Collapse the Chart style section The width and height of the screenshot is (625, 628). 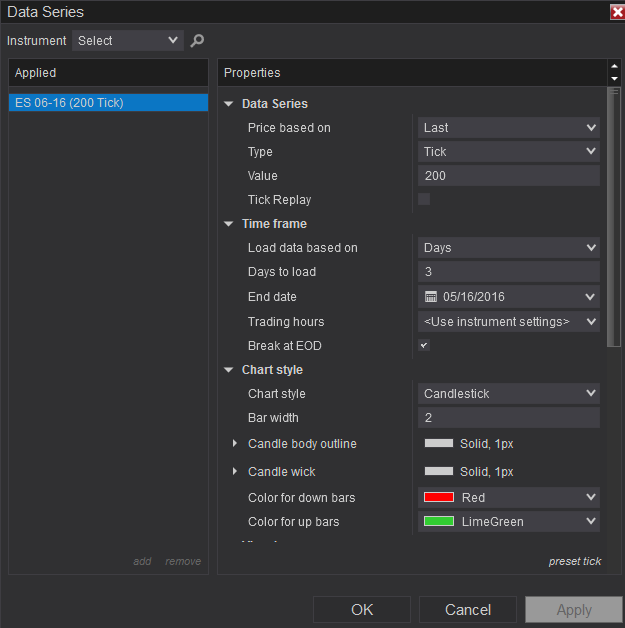[229, 370]
